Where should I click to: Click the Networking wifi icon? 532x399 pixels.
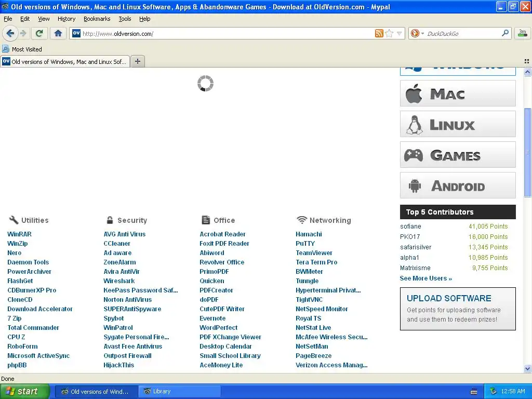pos(302,220)
